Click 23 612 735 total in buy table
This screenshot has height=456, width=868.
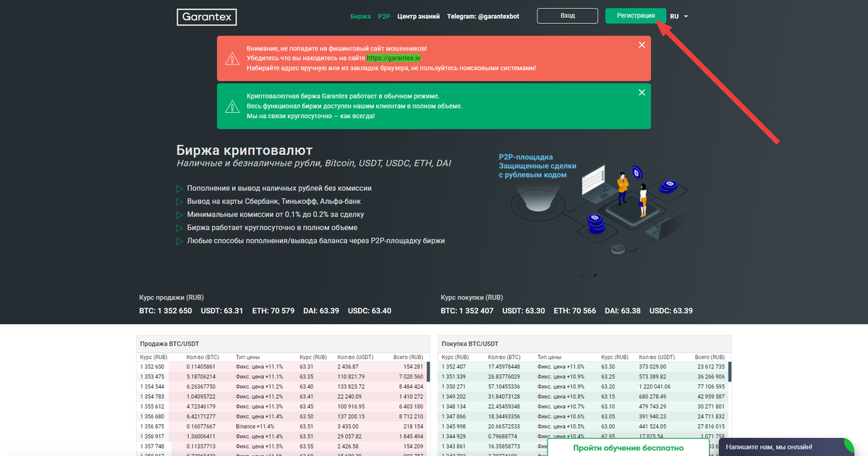[x=710, y=367]
